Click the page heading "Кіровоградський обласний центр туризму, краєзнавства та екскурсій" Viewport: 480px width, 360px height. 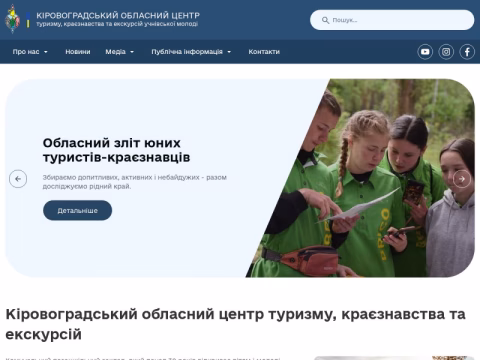235,324
